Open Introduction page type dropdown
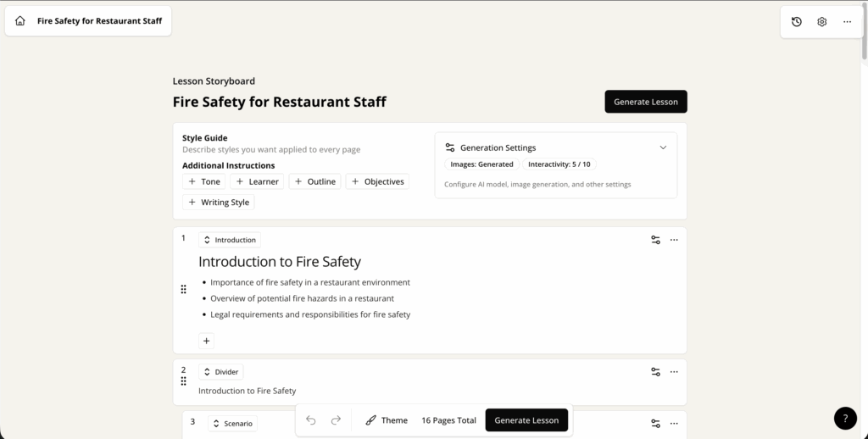This screenshot has width=868, height=439. (x=230, y=240)
